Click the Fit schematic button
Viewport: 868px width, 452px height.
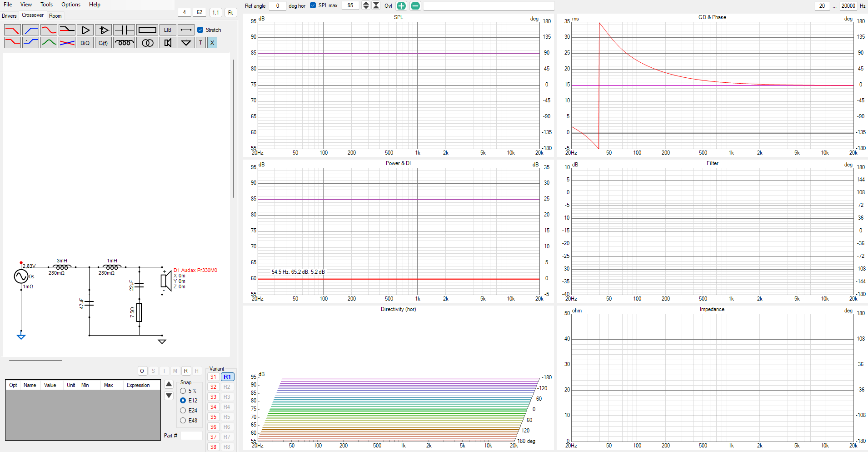coord(230,13)
